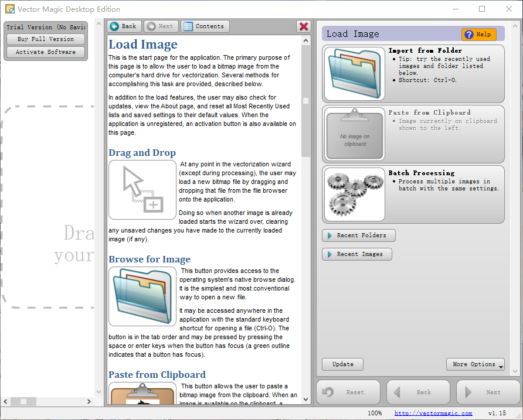Open the More Options dropdown
The width and height of the screenshot is (523, 420).
(x=476, y=364)
